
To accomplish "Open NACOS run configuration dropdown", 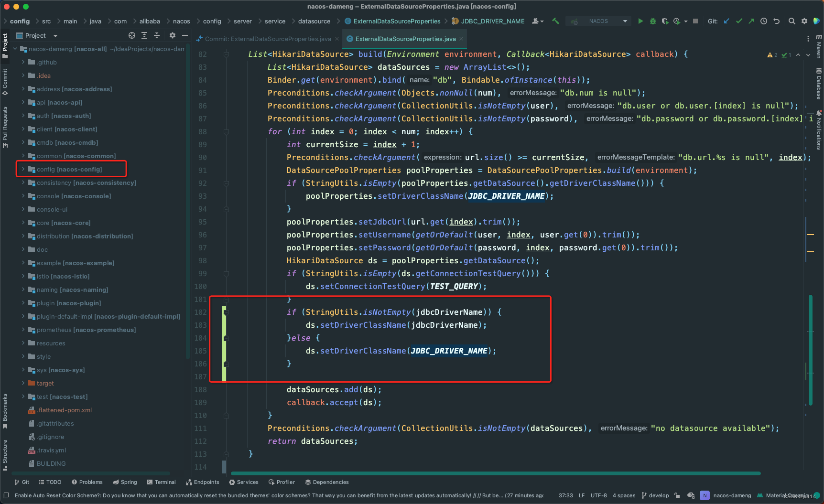I will [x=625, y=21].
